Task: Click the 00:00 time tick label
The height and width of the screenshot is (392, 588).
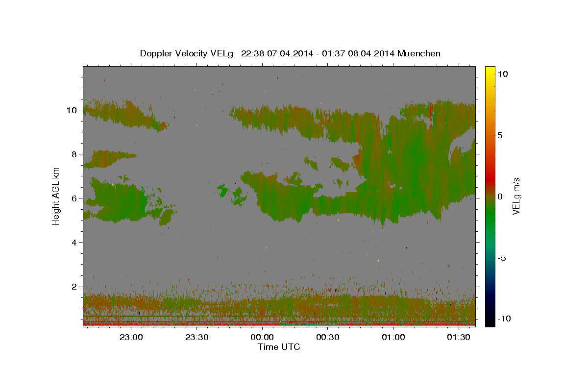Action: coord(262,337)
